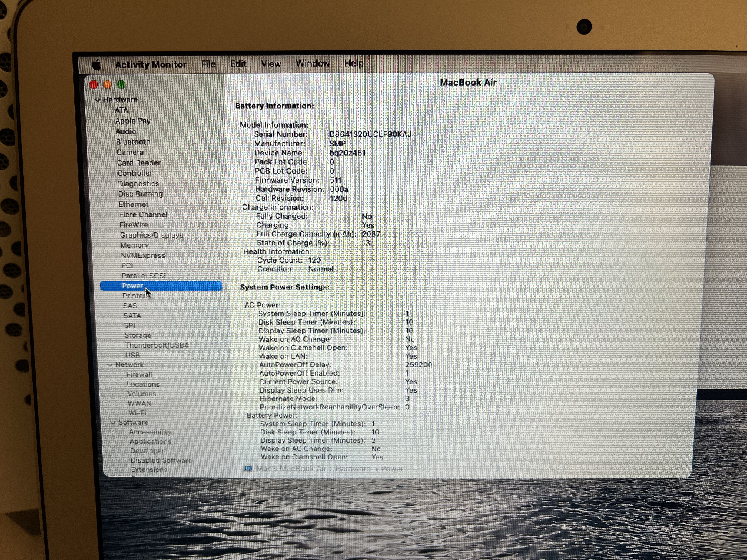Select SAS in the sidebar
747x560 pixels.
point(130,306)
